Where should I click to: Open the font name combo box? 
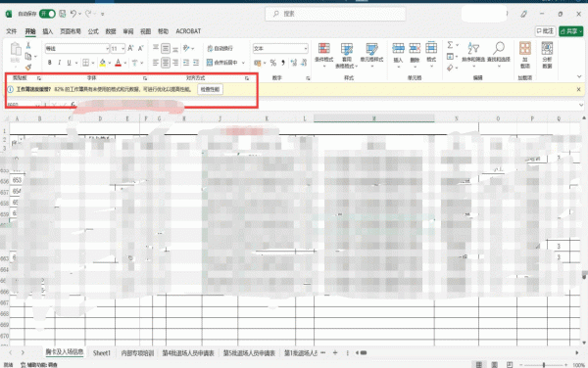pyautogui.click(x=77, y=49)
